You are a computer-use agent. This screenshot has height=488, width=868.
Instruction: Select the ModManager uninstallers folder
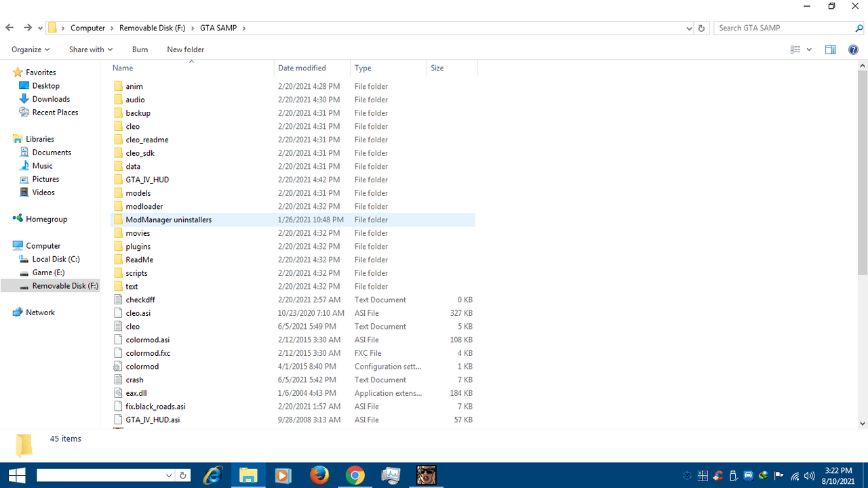[x=293, y=220]
